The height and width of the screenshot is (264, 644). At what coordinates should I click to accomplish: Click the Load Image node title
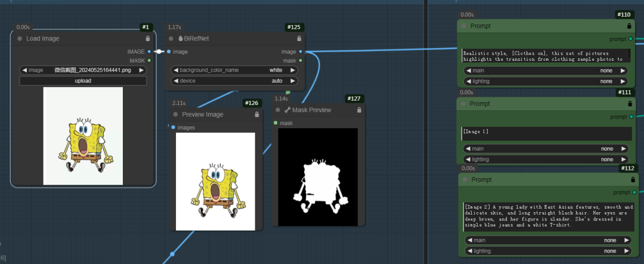coord(43,39)
